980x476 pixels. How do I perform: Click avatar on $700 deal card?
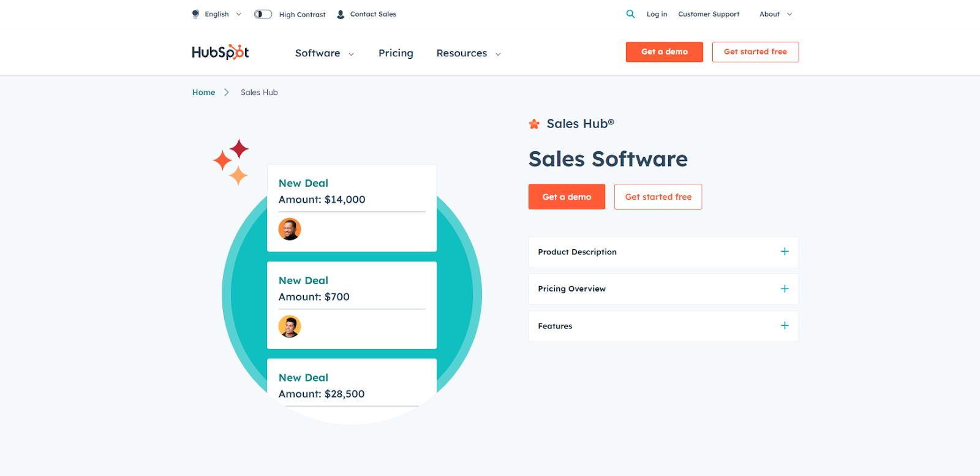click(290, 327)
